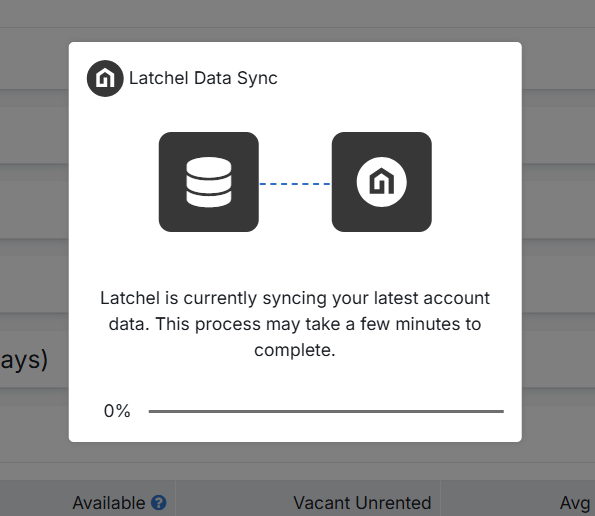Click the dimmed backdrop right of the dialog
The image size is (595, 516).
[558, 243]
